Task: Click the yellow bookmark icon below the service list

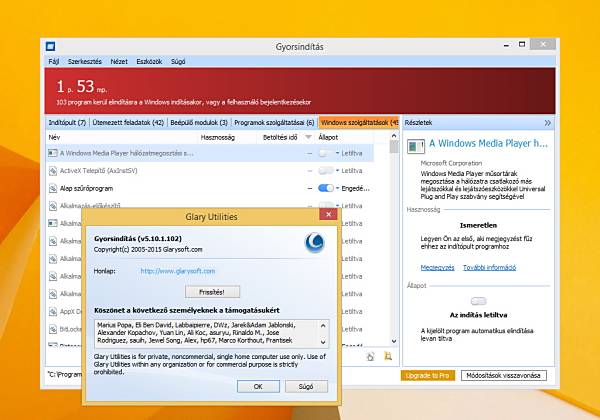Action: tap(388, 357)
